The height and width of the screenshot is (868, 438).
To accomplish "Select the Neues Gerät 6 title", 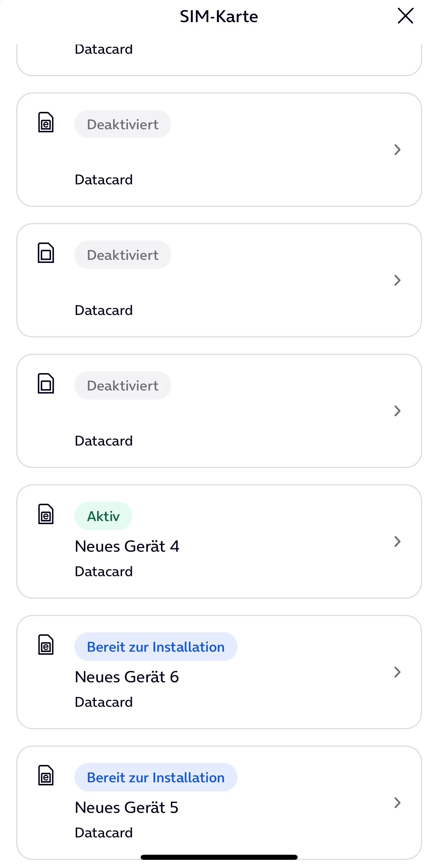I will [x=127, y=677].
